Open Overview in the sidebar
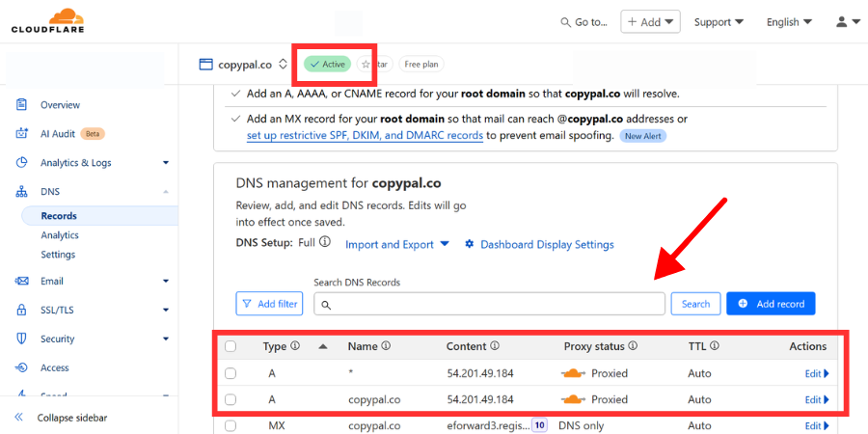Image resolution: width=868 pixels, height=434 pixels. coord(60,104)
